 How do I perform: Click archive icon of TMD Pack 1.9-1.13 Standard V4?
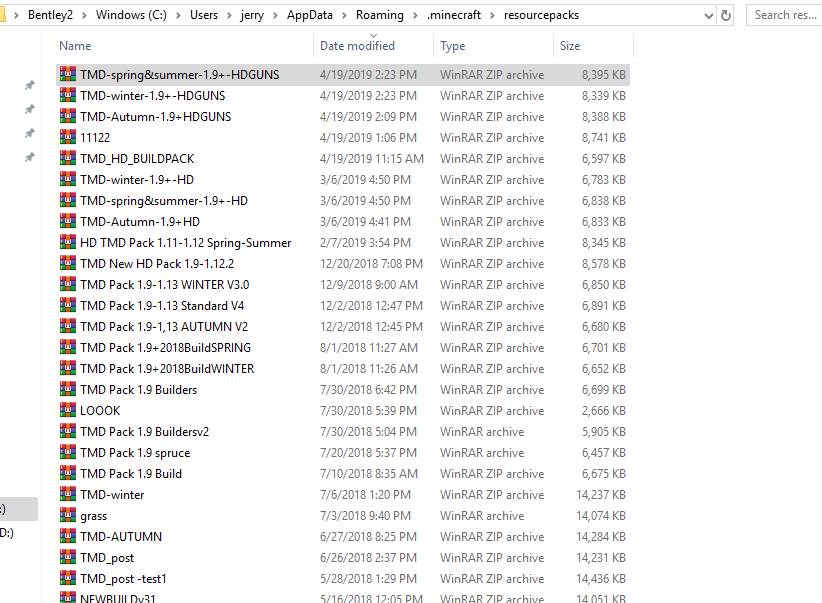[x=68, y=305]
